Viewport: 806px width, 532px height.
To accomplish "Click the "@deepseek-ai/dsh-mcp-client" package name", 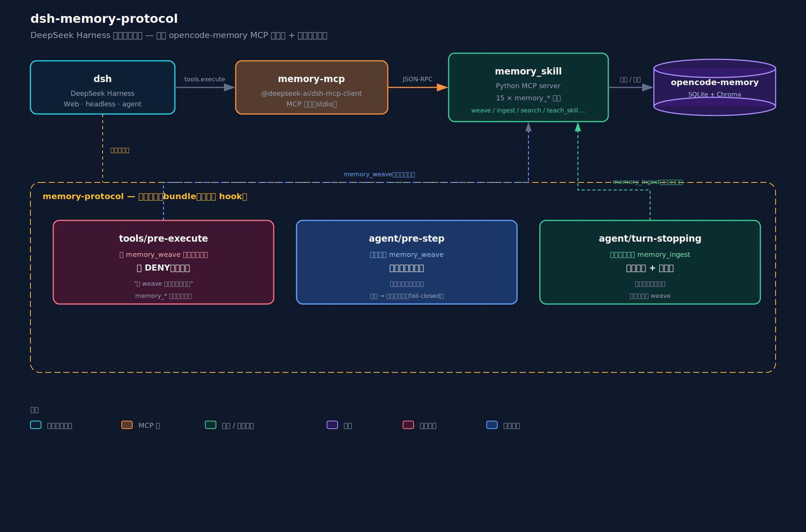I will pyautogui.click(x=311, y=93).
